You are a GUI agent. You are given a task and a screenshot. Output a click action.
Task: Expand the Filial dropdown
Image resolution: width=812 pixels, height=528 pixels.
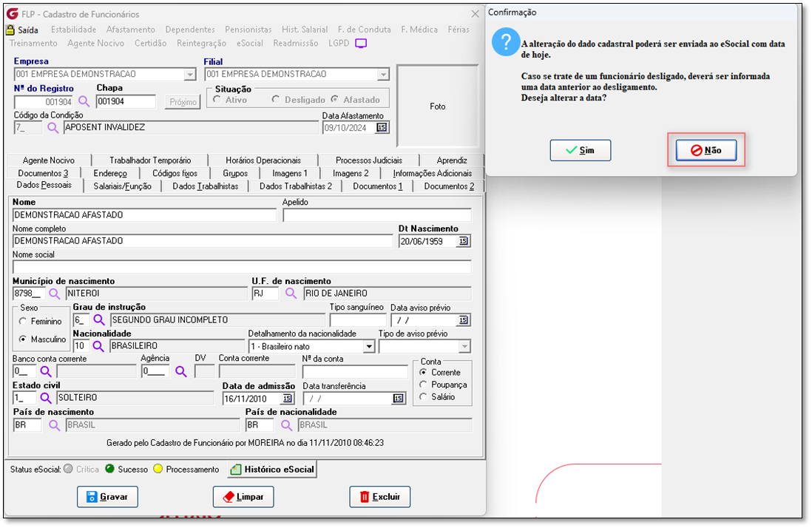[x=383, y=75]
